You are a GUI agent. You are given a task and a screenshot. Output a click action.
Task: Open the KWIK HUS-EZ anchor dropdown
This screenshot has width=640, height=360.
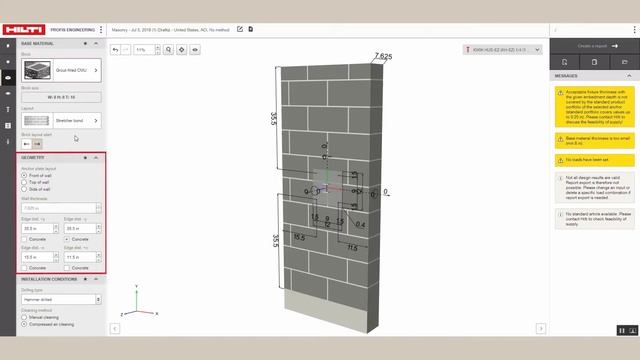tap(502, 50)
